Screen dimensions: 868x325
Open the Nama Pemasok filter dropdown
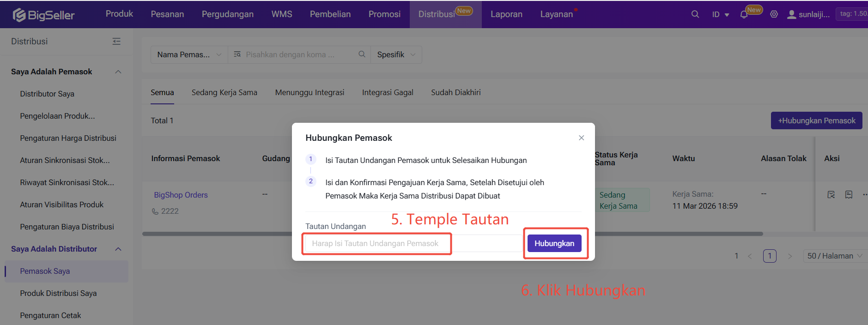click(x=189, y=54)
